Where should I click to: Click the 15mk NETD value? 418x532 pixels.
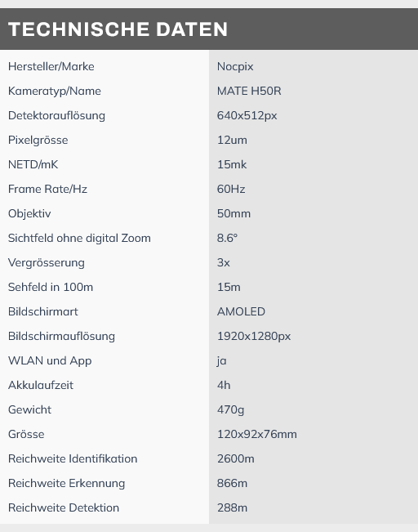click(232, 164)
